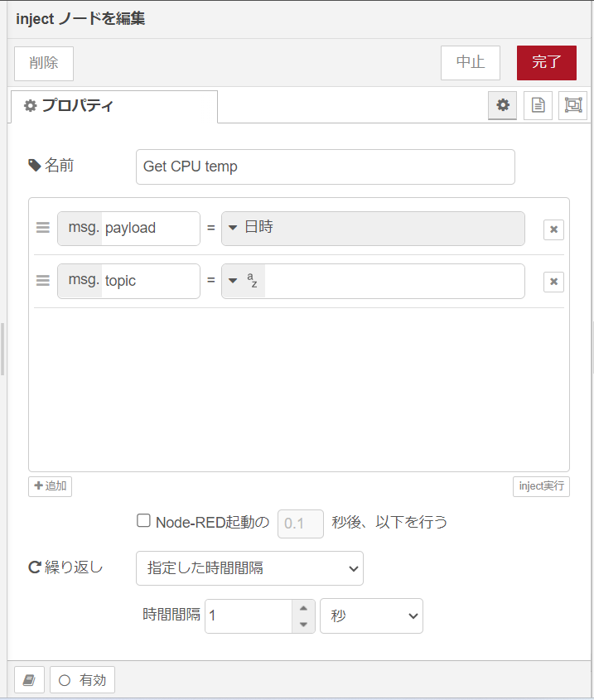Open node appearance settings icon
The width and height of the screenshot is (594, 700).
point(572,105)
